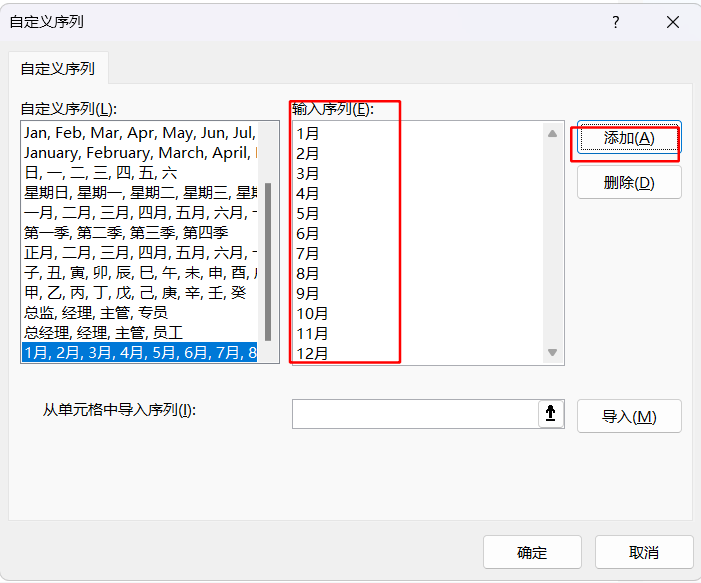
Task: Click the 1月 line in 输入序列
Action: [308, 133]
